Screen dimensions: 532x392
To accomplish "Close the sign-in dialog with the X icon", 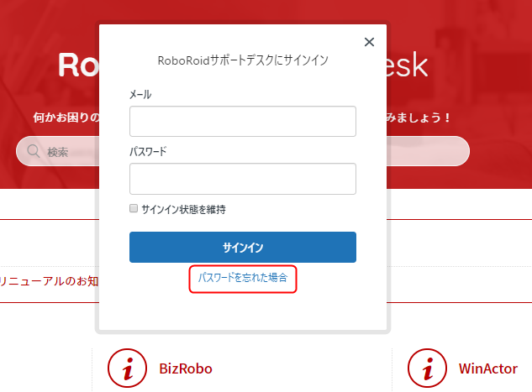I will coord(369,42).
